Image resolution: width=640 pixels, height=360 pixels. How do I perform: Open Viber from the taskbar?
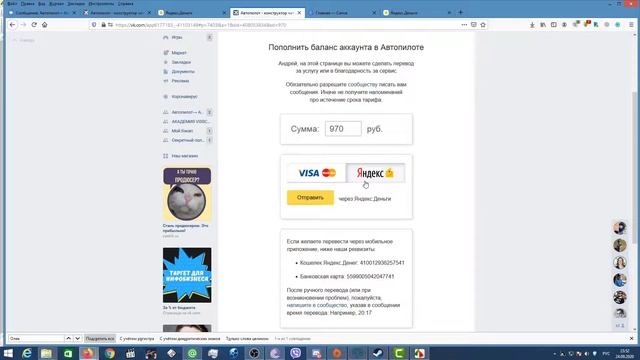[x=296, y=353]
